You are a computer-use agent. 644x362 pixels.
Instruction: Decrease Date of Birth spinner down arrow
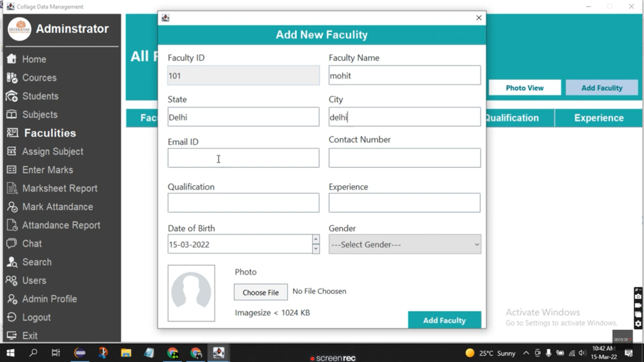click(x=316, y=249)
